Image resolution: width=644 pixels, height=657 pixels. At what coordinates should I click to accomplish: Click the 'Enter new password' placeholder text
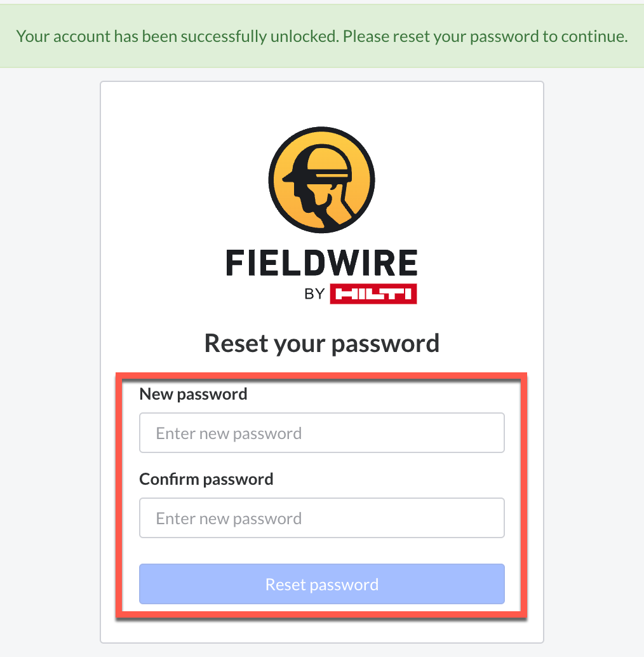point(227,433)
